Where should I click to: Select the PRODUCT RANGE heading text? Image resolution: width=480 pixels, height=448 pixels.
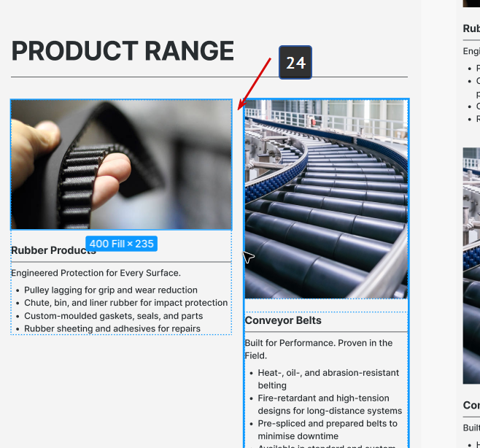tap(123, 51)
